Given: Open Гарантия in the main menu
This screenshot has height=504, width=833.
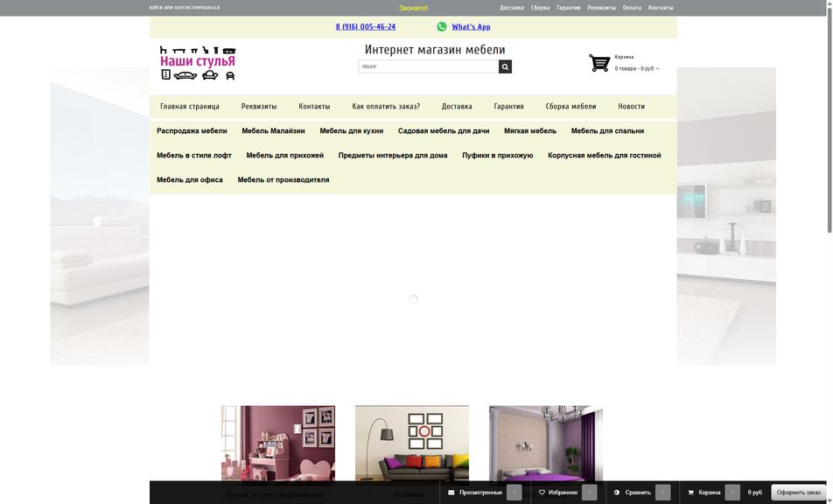Looking at the screenshot, I should coord(508,106).
